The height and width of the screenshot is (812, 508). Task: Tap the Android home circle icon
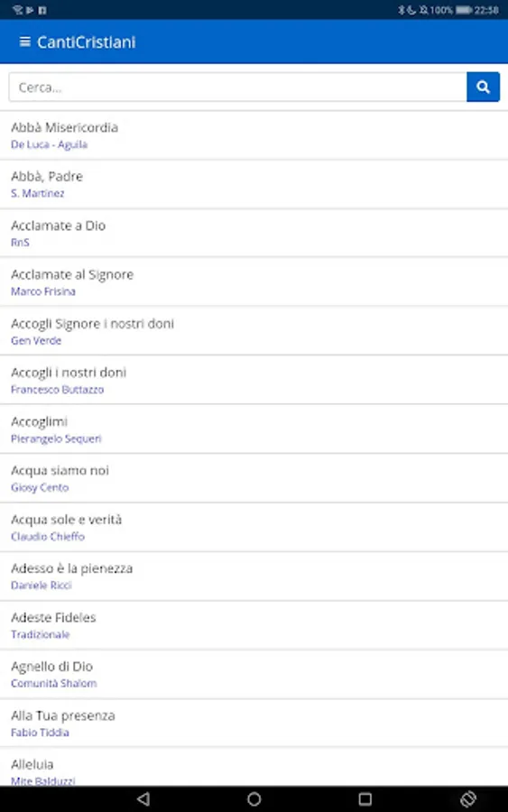point(254,798)
